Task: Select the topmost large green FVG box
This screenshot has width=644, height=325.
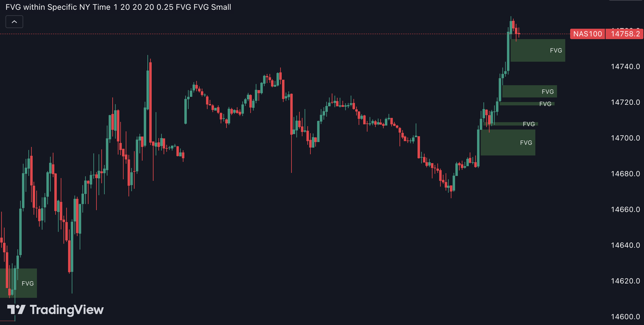Action: (x=537, y=50)
